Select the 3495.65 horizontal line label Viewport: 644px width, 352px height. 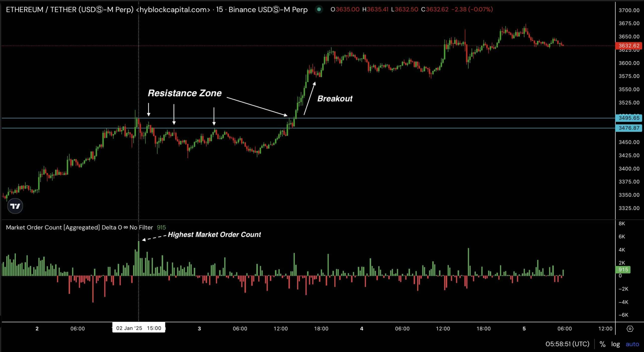[x=629, y=118]
